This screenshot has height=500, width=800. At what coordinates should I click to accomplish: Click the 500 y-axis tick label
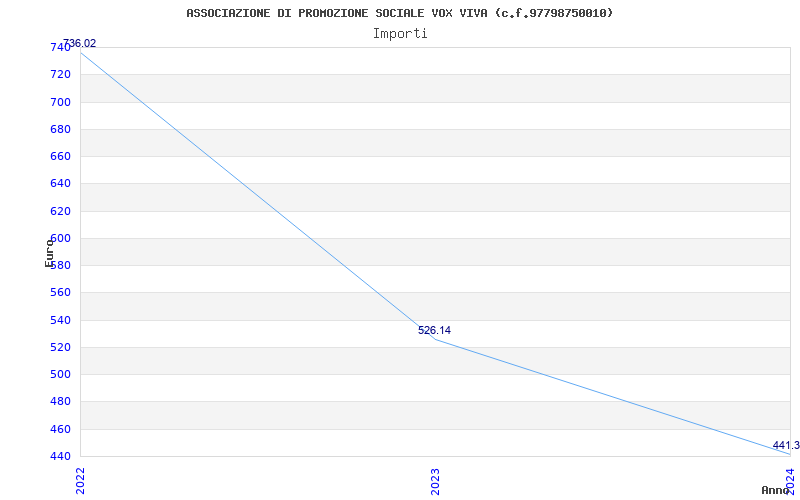tap(60, 374)
